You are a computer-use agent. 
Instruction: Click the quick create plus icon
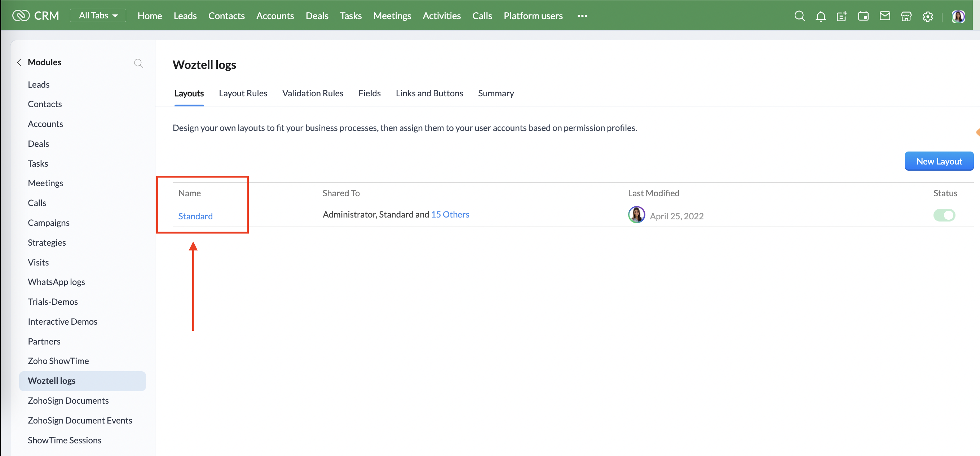click(x=842, y=16)
